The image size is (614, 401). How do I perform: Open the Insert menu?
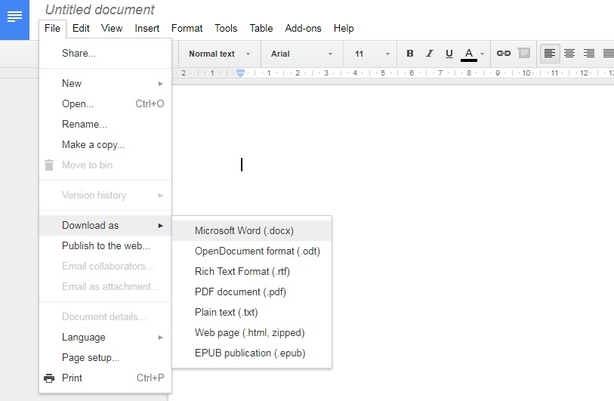(147, 29)
